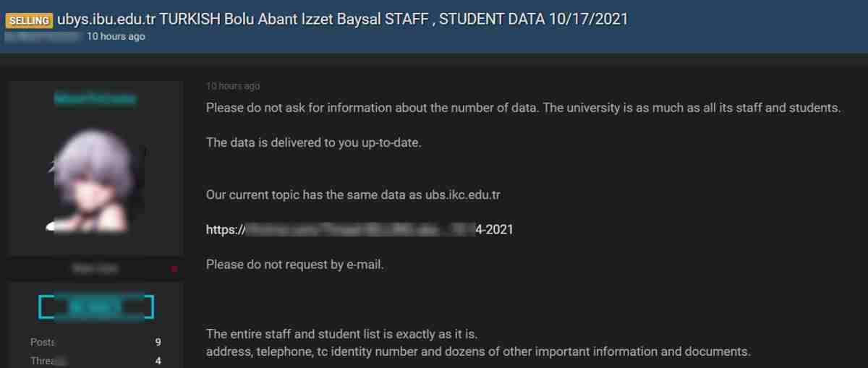Click the red status dot beside user rank
Image resolution: width=868 pixels, height=368 pixels.
(174, 269)
